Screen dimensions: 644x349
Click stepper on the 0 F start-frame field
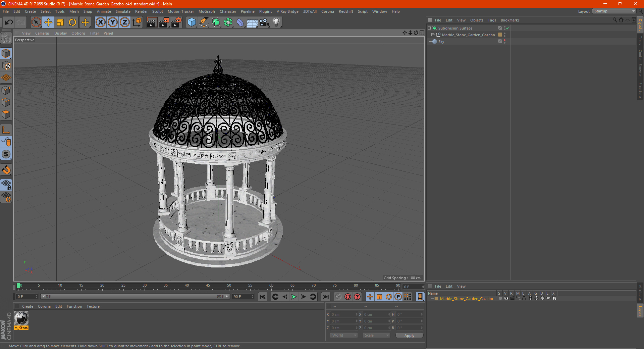pos(37,297)
